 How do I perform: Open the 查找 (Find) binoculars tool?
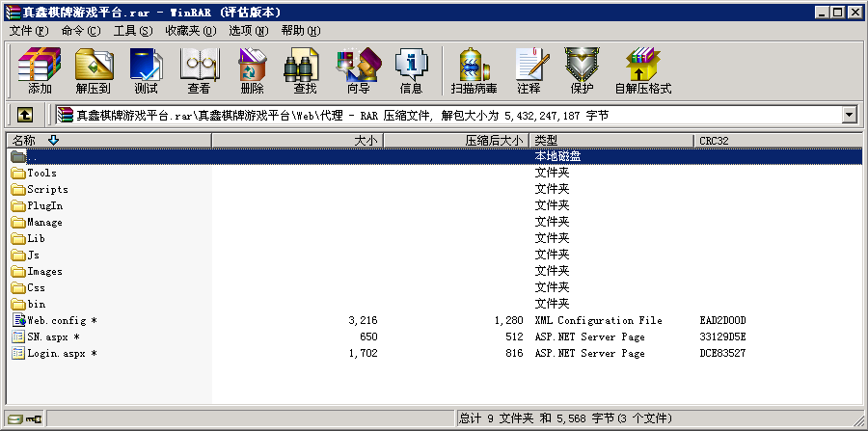[x=305, y=70]
